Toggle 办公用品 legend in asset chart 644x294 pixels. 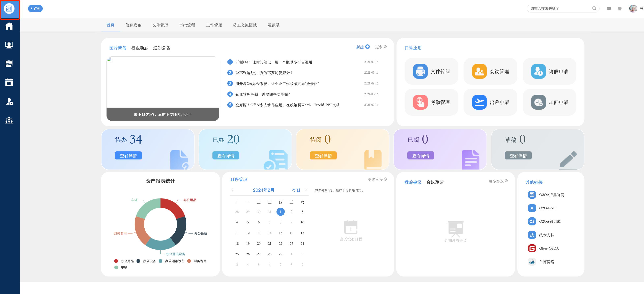click(124, 261)
